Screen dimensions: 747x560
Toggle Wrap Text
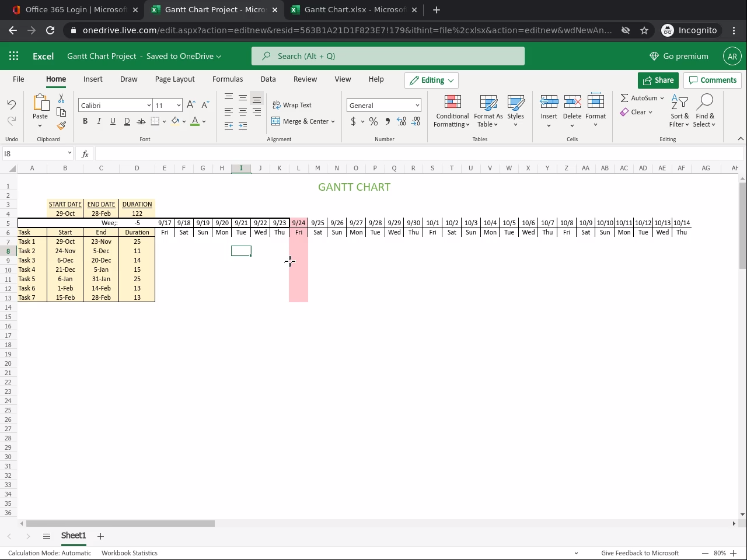tap(292, 105)
